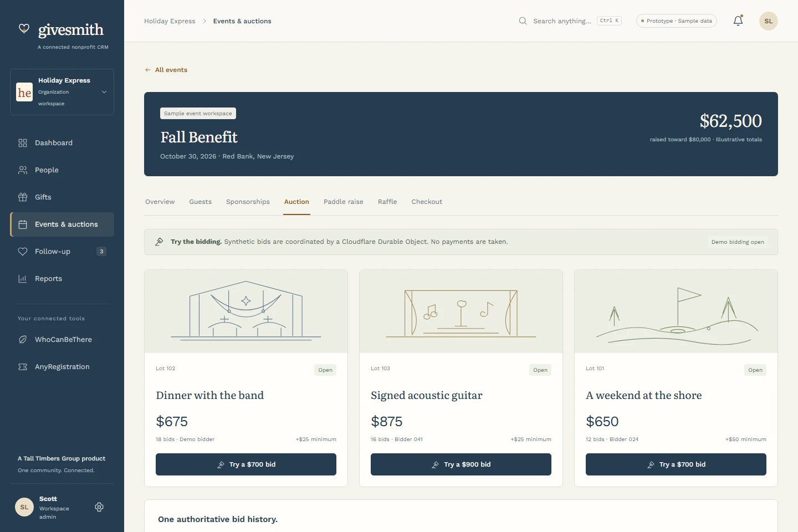Click the Signed acoustic guitar title
Viewport: 798px width, 532px height.
coord(427,396)
